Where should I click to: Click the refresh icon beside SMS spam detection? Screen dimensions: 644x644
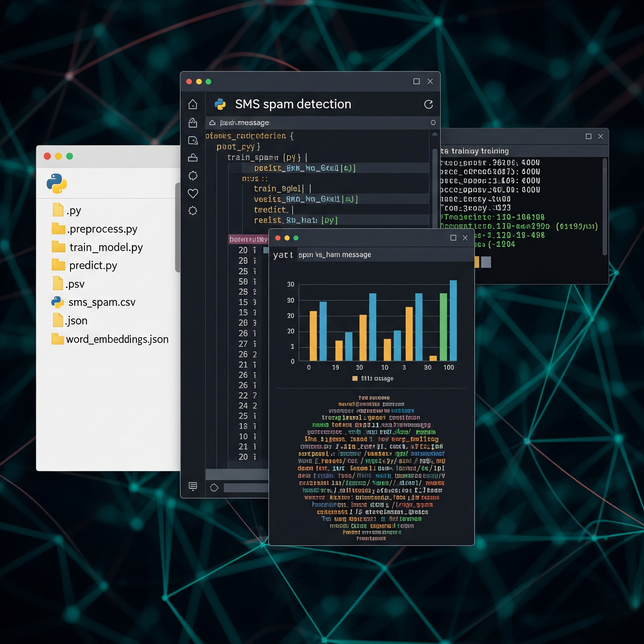(x=428, y=104)
